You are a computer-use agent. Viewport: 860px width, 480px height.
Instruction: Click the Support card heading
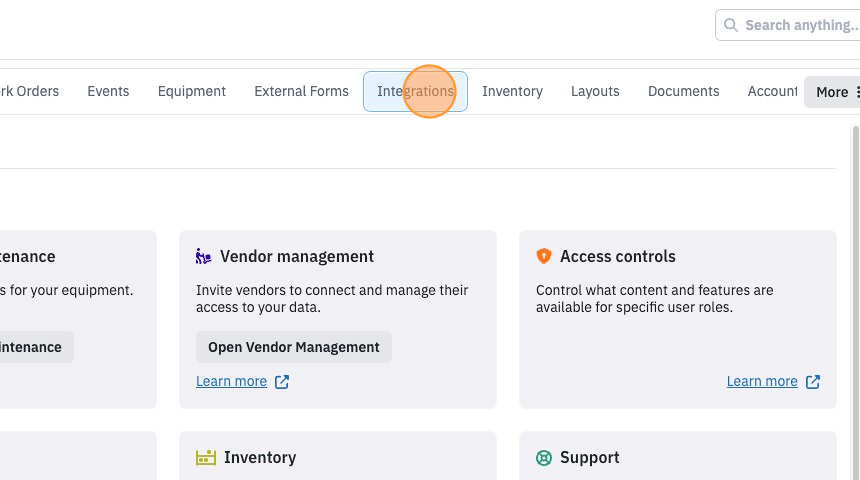pos(590,458)
